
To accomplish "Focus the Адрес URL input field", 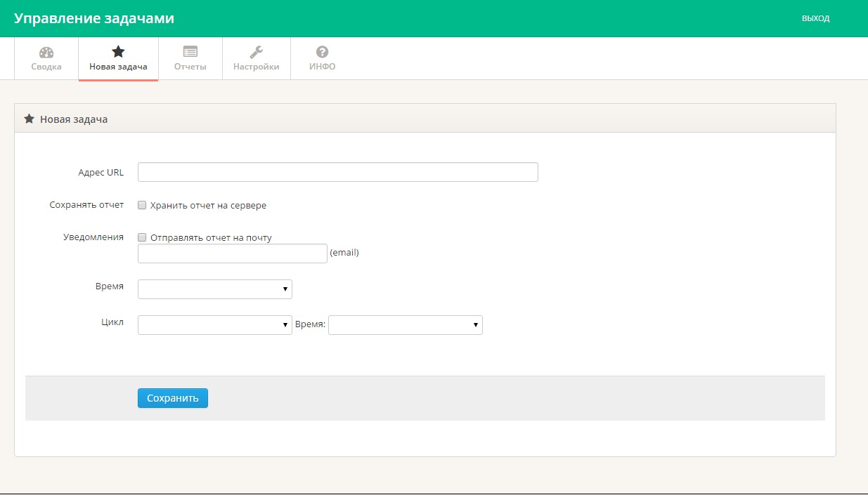I will (x=337, y=172).
